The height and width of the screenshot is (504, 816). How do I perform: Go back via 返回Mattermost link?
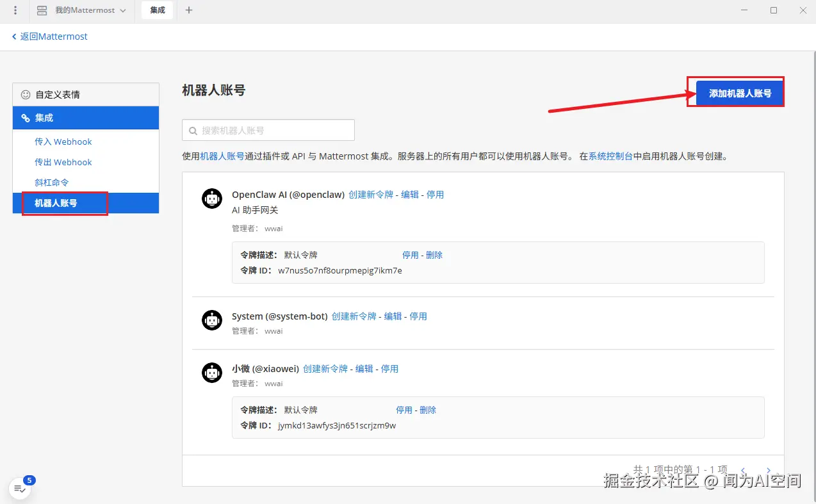(x=49, y=37)
